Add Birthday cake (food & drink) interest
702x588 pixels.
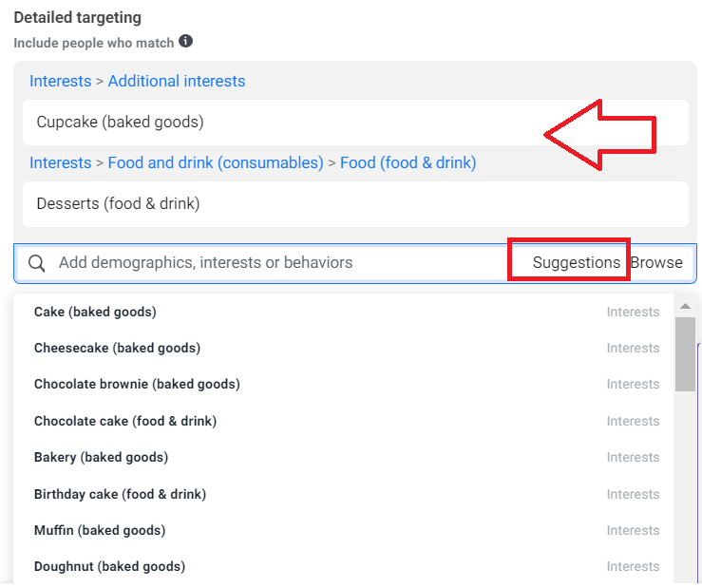pyautogui.click(x=343, y=494)
